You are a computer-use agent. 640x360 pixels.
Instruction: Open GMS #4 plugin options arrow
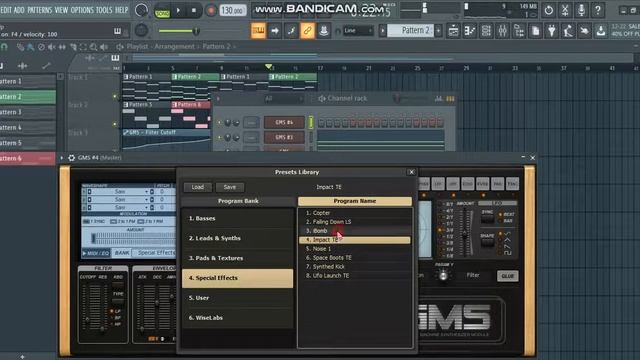(62, 158)
